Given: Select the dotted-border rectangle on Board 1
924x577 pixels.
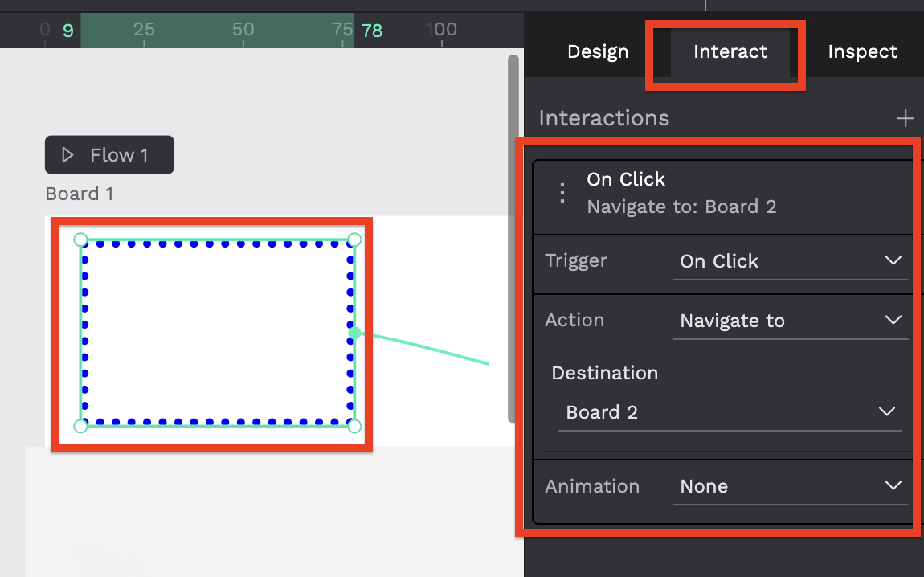Looking at the screenshot, I should (x=218, y=333).
